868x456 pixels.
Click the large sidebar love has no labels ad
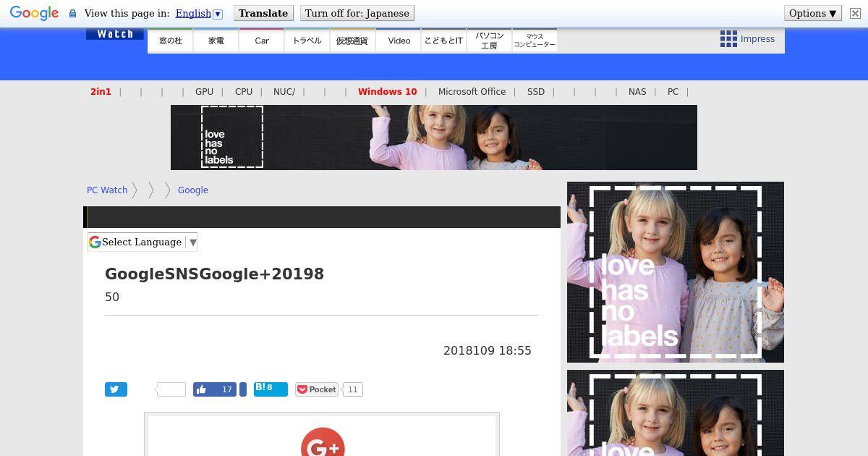[676, 272]
